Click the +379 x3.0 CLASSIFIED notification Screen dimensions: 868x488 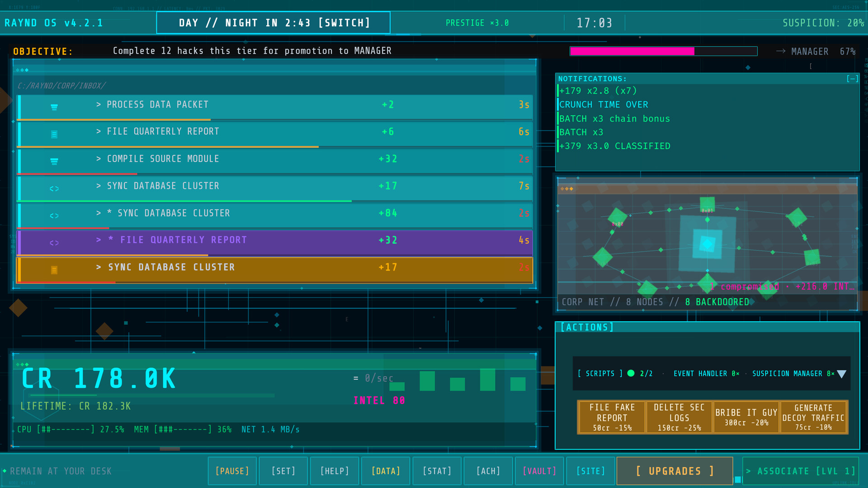coord(615,146)
